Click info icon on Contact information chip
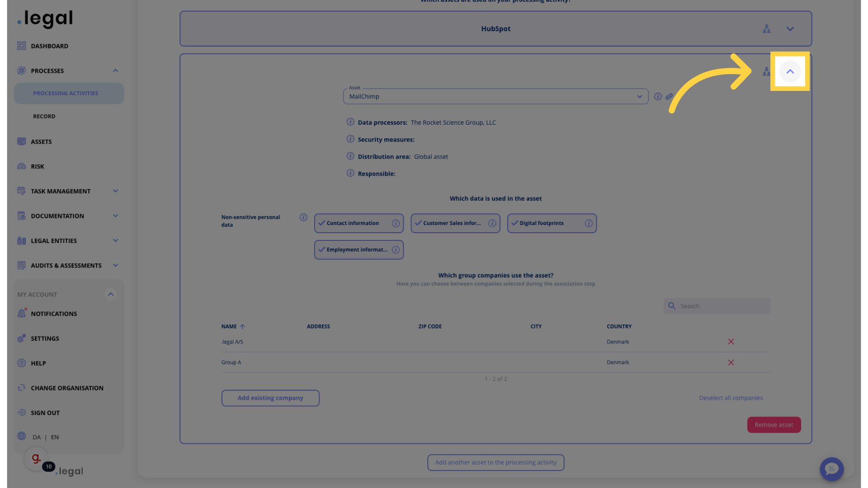 [x=396, y=223]
